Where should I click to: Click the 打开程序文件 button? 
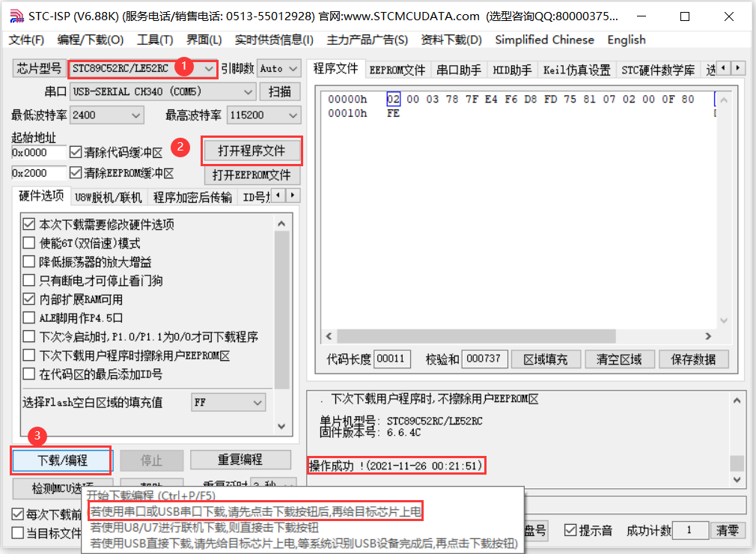(252, 150)
